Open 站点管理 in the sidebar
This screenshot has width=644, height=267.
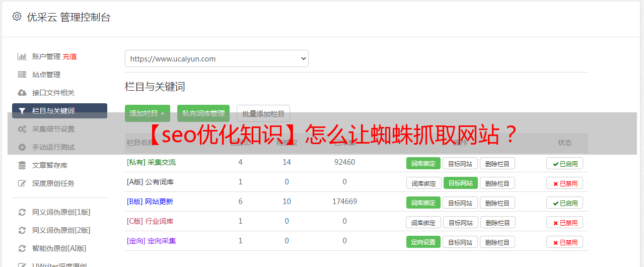46,75
